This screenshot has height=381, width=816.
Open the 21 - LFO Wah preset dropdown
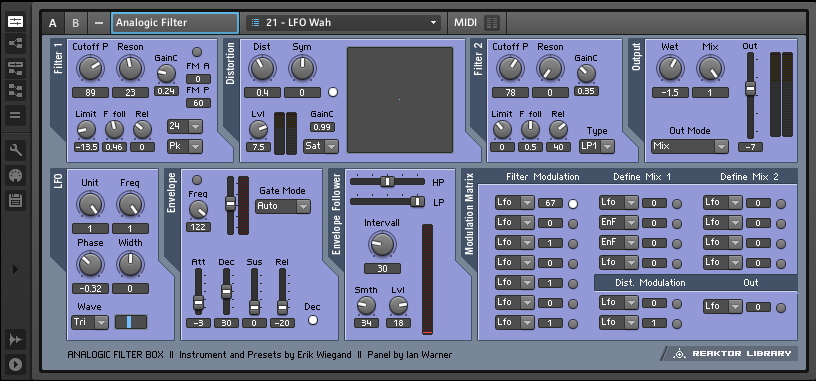[343, 22]
